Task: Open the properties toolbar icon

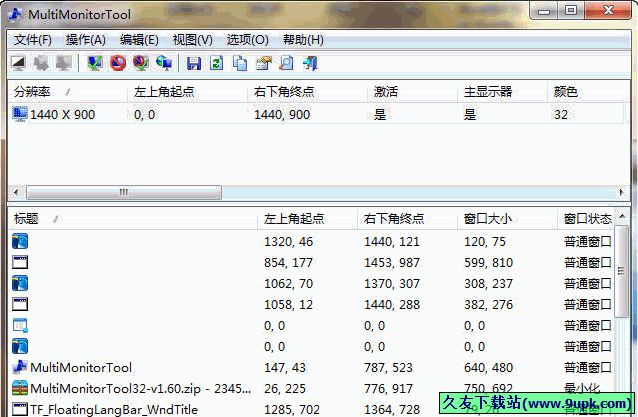Action: coord(263,63)
